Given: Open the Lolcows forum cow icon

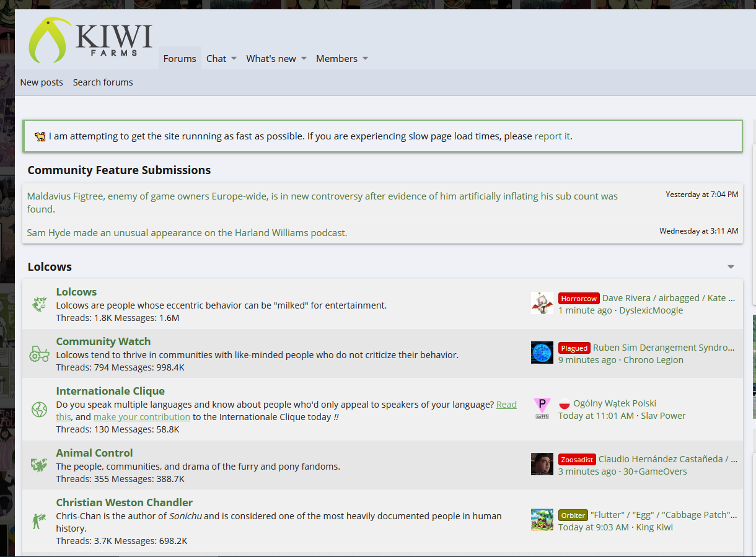Looking at the screenshot, I should coord(40,304).
